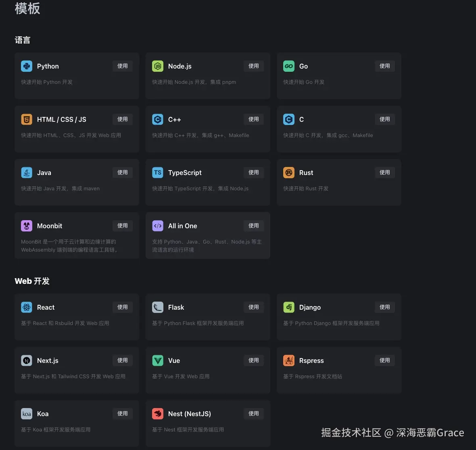
Task: Click the React template icon
Action: (x=27, y=307)
